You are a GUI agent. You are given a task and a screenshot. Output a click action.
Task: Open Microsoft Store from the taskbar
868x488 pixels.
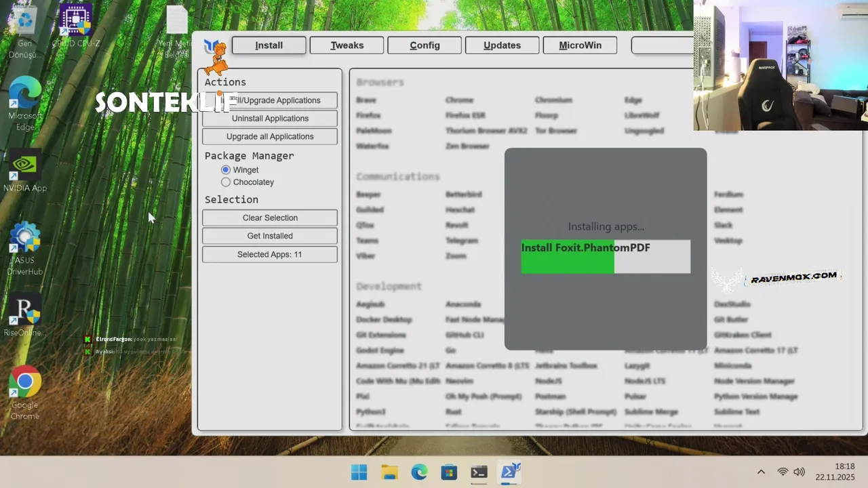coord(449,472)
